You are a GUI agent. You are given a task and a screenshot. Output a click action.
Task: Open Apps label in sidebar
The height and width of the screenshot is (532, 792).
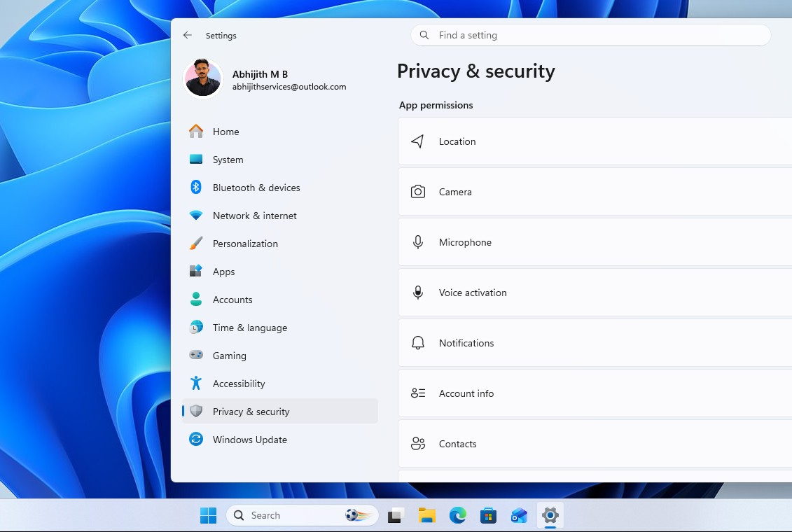(x=224, y=272)
